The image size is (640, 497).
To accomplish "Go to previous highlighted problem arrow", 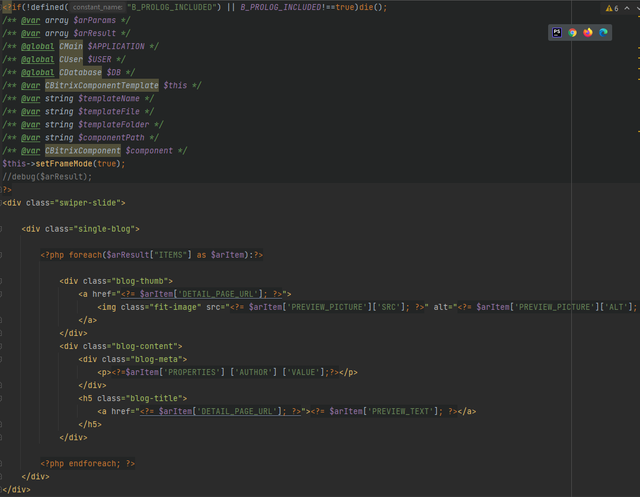I will tap(627, 8).
